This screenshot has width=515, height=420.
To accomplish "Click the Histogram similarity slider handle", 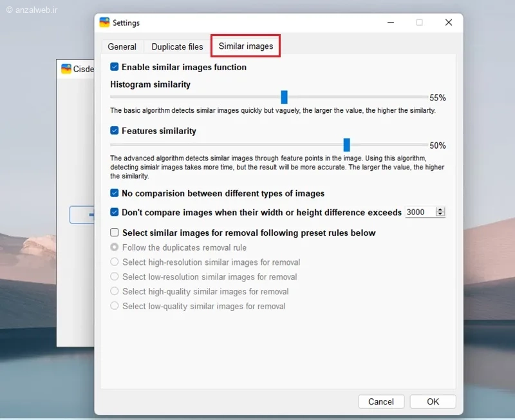I will (285, 97).
